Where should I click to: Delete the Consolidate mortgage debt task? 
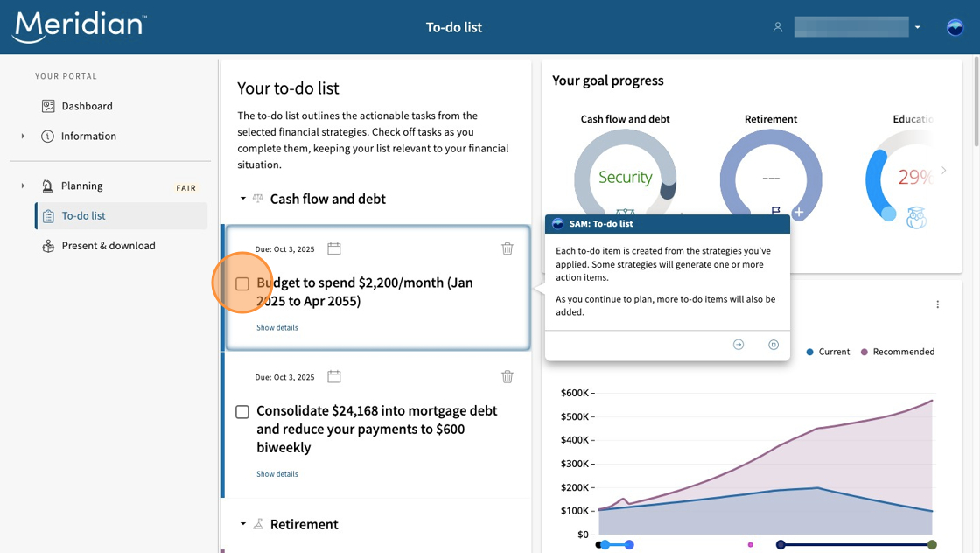pyautogui.click(x=507, y=377)
